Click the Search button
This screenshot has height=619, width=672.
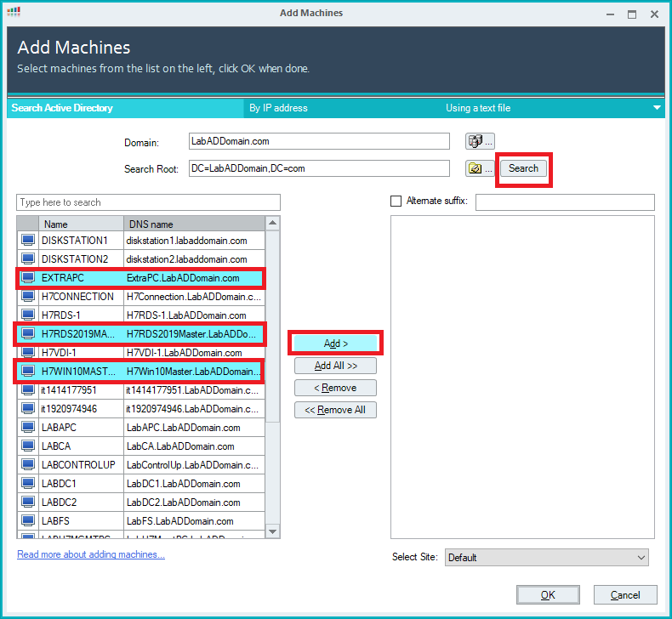(523, 168)
